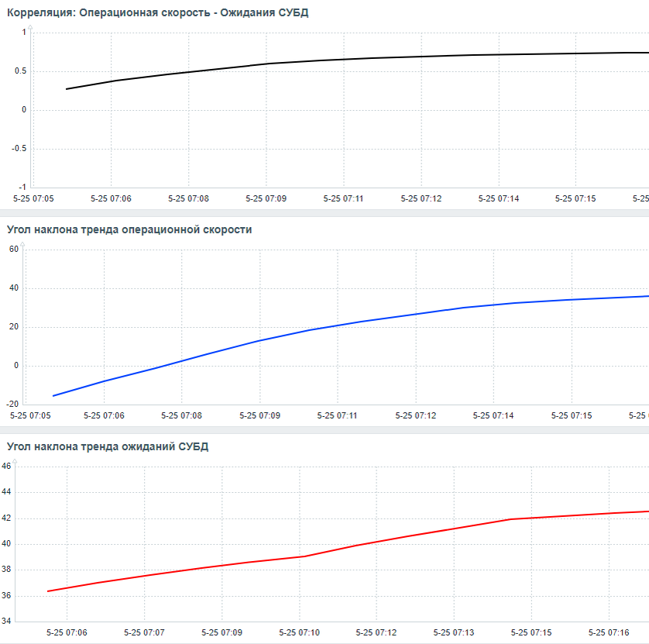Select y-axis value '42' in СУБД waits chart

(x=6, y=518)
